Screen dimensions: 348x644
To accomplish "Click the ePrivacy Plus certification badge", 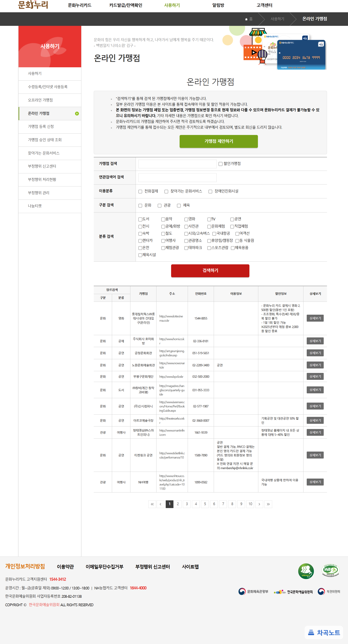I will [306, 571].
